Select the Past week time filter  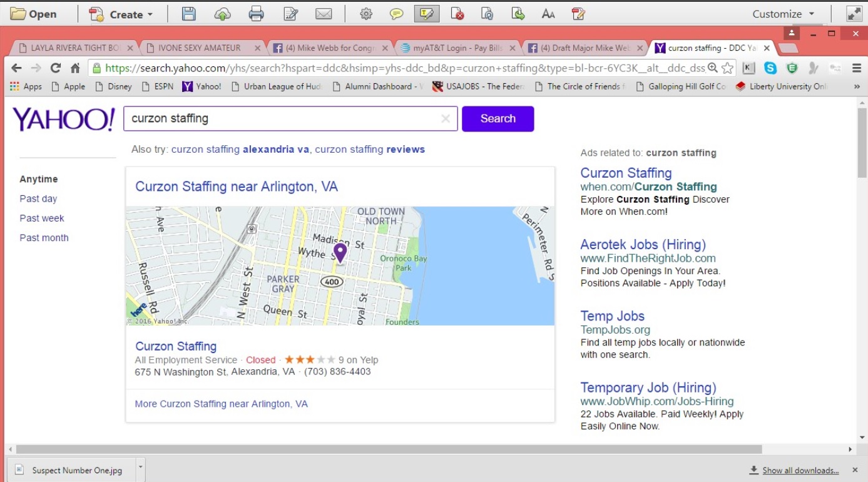pos(42,218)
